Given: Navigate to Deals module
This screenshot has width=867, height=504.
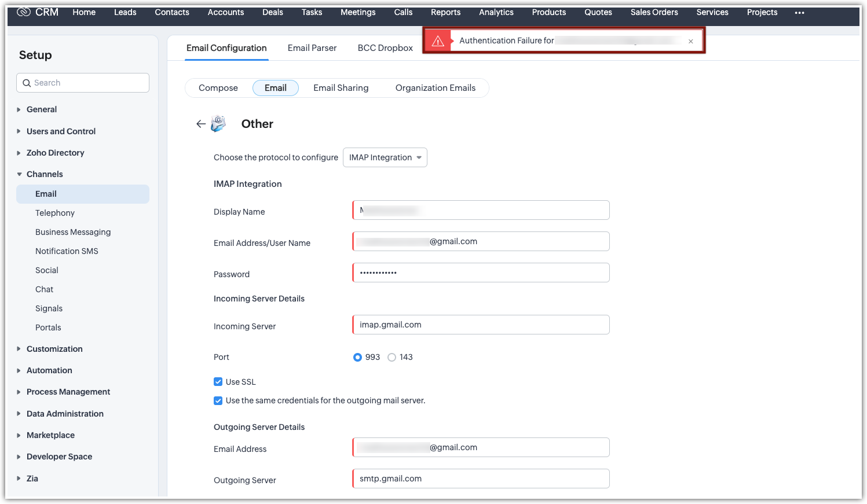Looking at the screenshot, I should coord(273,12).
